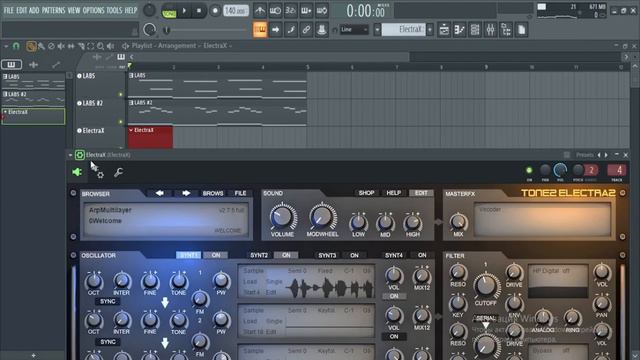Click the channel VOL knob in wrapper
Screen dimensions: 640x360
coord(560,170)
